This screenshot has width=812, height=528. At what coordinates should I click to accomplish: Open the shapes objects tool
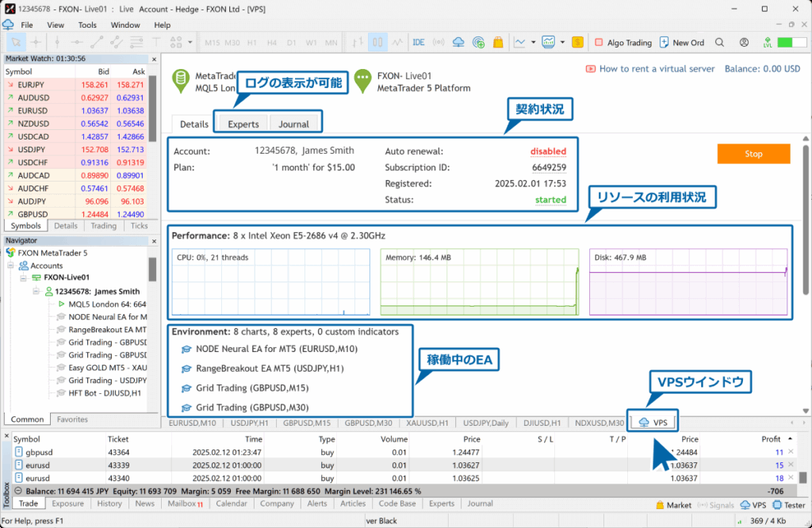tap(176, 43)
